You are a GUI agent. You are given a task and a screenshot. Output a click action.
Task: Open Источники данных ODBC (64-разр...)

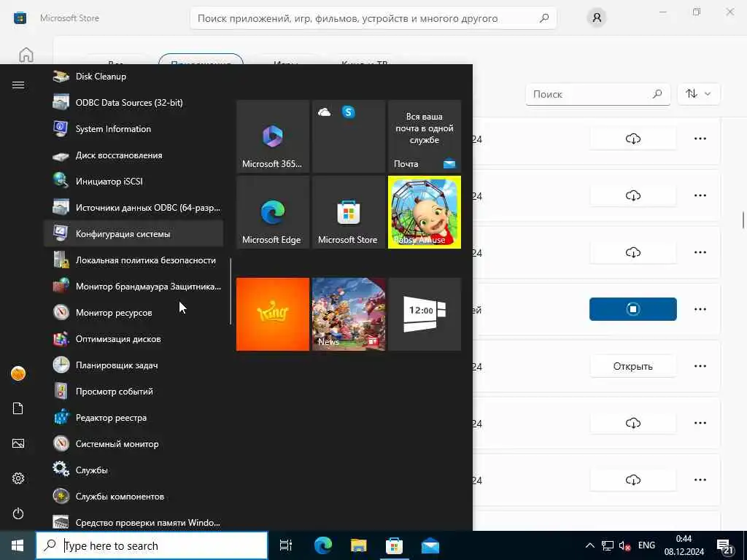click(x=133, y=208)
